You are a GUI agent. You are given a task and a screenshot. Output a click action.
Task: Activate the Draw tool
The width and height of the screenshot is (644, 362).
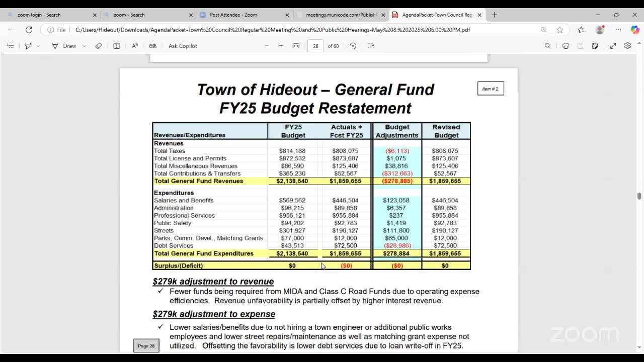[x=64, y=46]
